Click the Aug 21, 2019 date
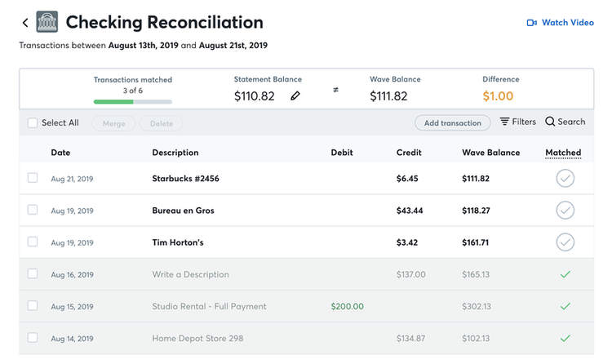 72,179
